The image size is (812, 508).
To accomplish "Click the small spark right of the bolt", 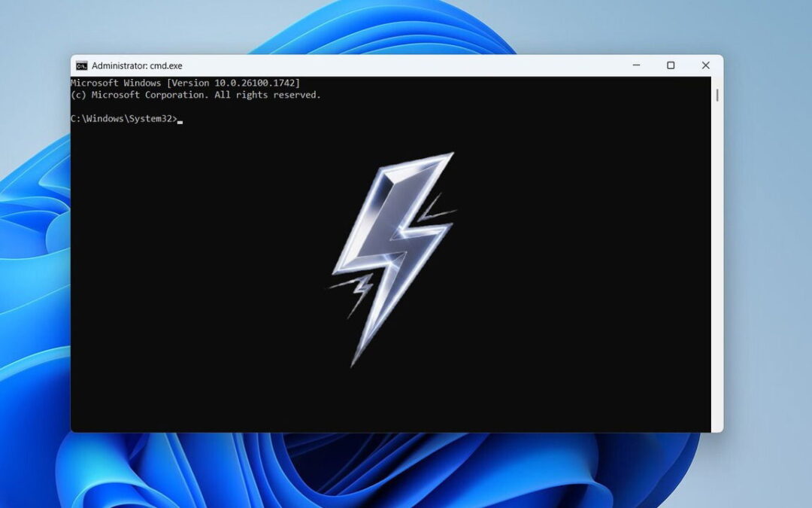I will click(435, 211).
